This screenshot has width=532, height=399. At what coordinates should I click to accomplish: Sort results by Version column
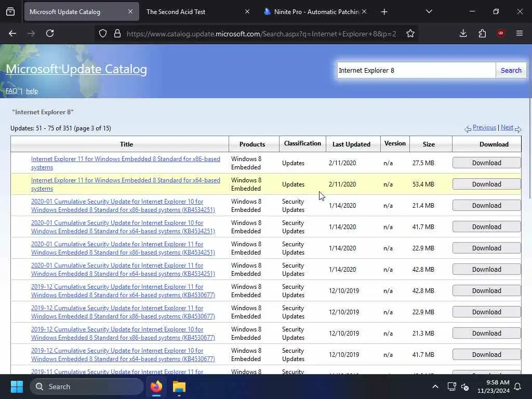click(x=395, y=143)
